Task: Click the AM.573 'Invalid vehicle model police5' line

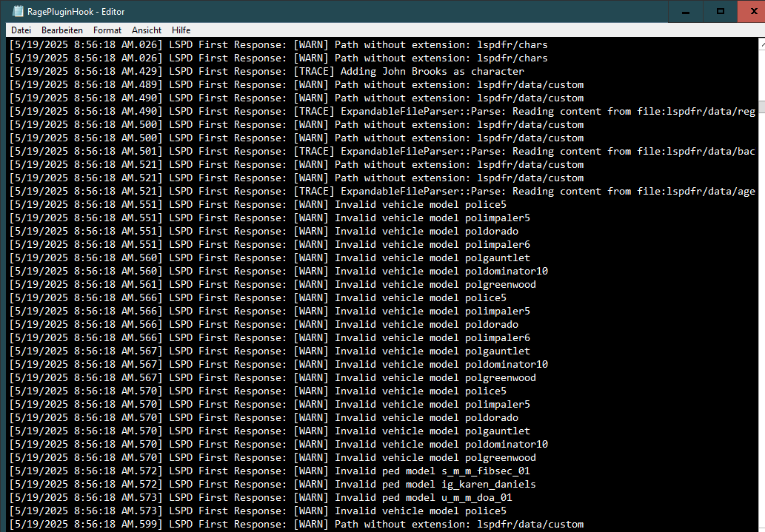Action: coord(258,511)
